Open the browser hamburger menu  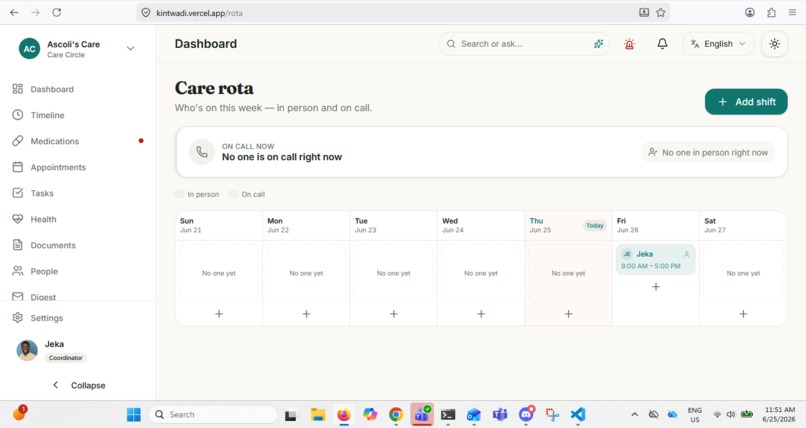[x=792, y=13]
